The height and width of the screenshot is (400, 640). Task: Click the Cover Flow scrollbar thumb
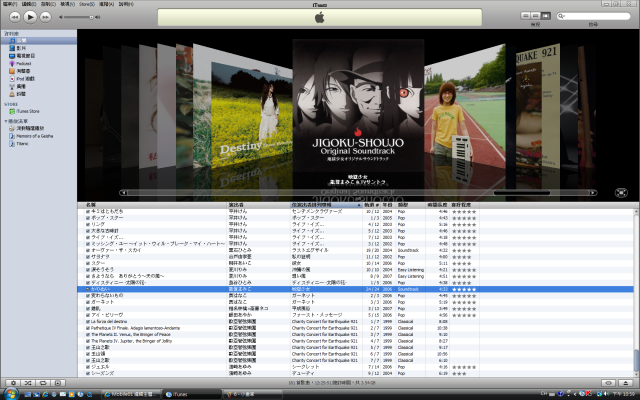click(522, 193)
